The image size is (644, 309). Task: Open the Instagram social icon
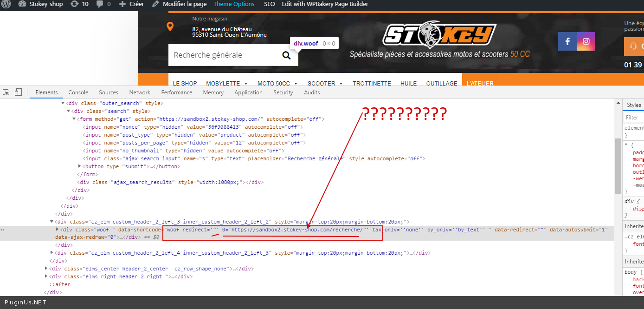[x=586, y=41]
